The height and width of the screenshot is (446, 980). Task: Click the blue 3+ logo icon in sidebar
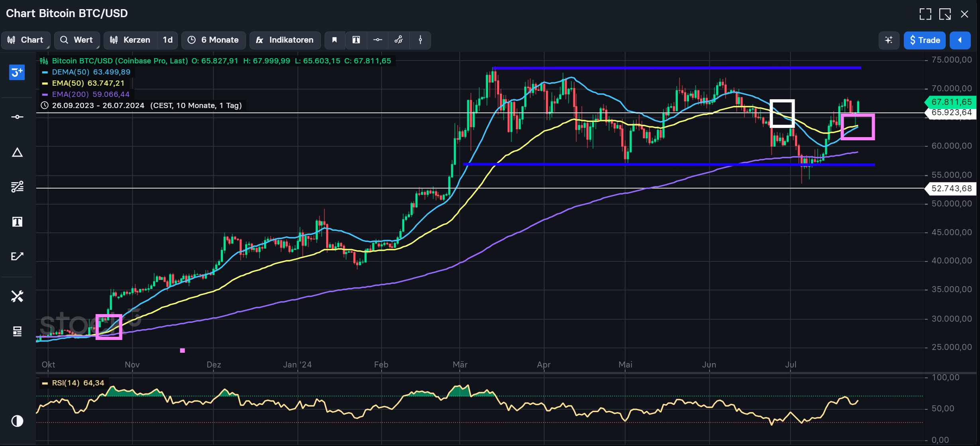click(x=17, y=73)
